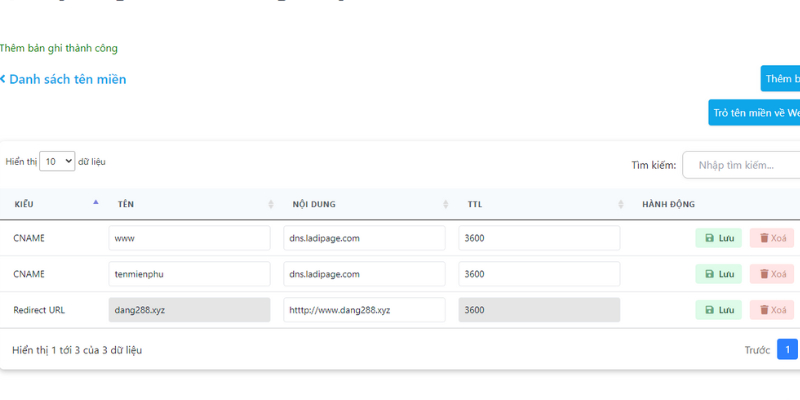800x400 pixels.
Task: Sort by TTL column arrows
Action: tap(621, 204)
